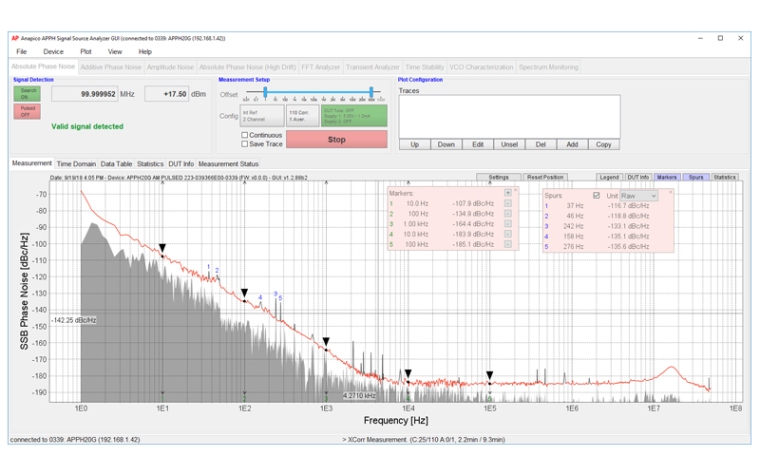
Task: Remove marker 5 at 100 kHz
Action: pyautogui.click(x=508, y=244)
